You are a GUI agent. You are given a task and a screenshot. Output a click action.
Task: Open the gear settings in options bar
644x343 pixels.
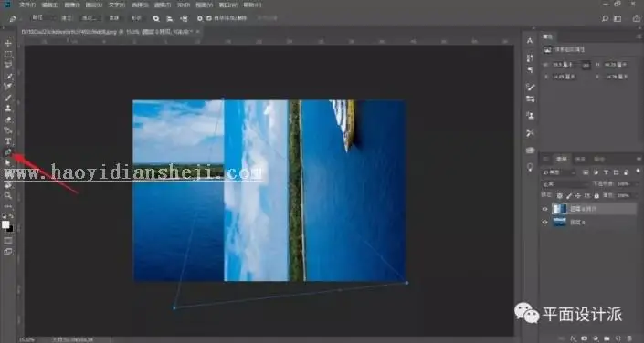[200, 18]
